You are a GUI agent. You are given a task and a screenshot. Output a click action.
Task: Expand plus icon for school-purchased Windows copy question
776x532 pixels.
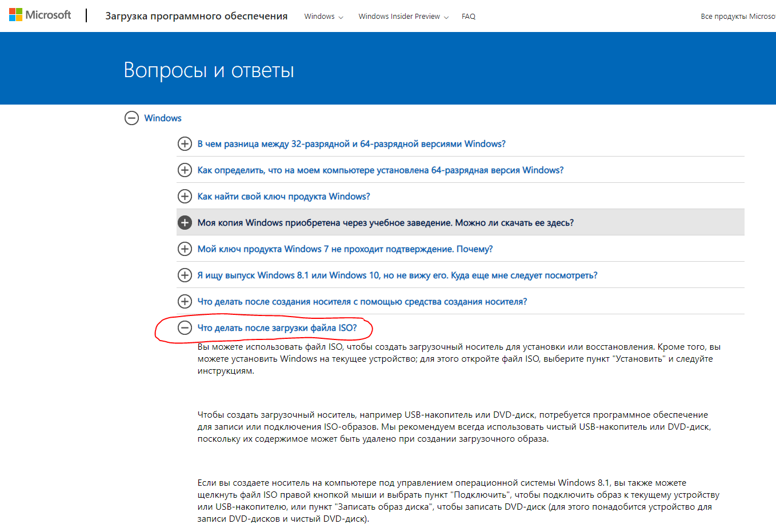pyautogui.click(x=185, y=223)
